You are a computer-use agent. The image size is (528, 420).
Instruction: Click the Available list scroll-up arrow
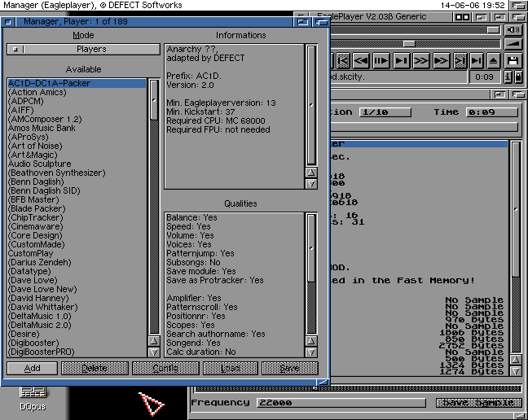tap(154, 341)
